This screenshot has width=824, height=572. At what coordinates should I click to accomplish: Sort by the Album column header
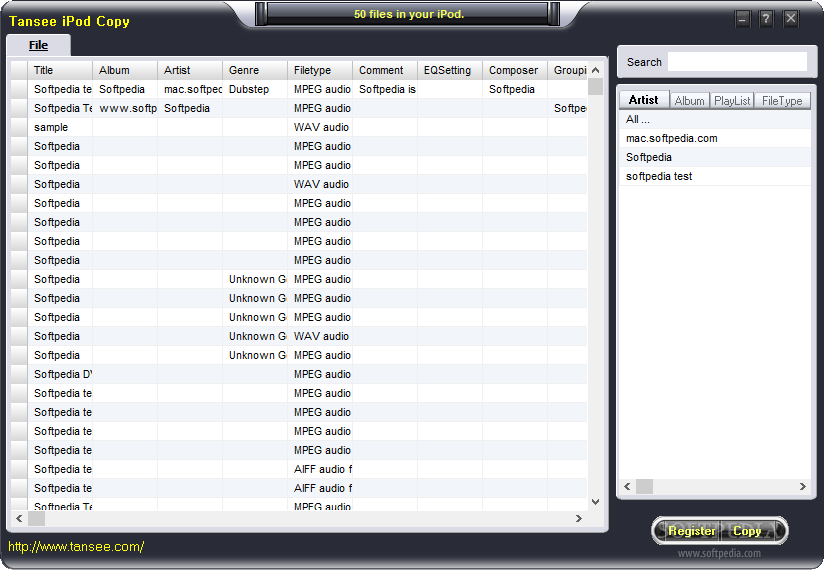click(x=125, y=70)
